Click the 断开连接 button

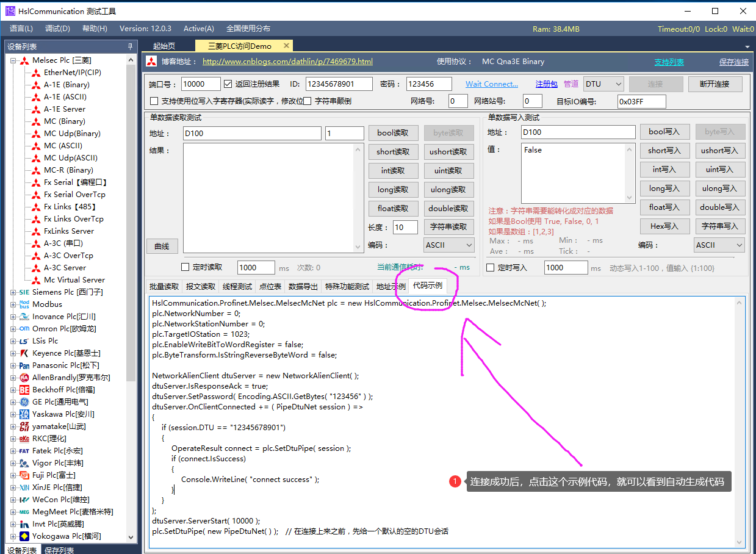pos(715,84)
